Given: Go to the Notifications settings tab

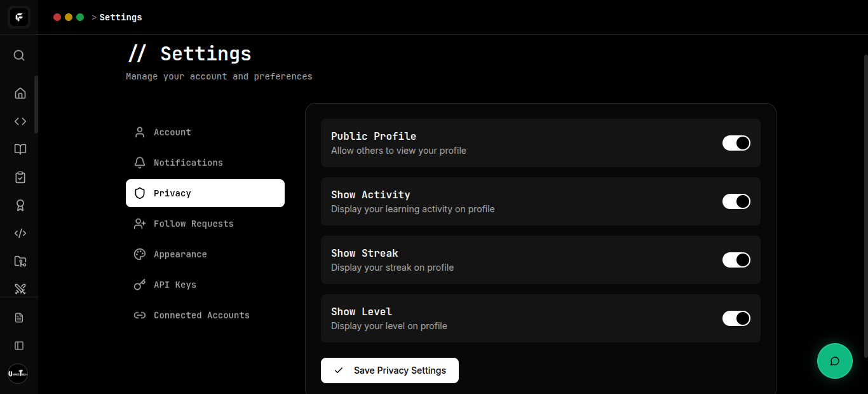Looking at the screenshot, I should 187,163.
